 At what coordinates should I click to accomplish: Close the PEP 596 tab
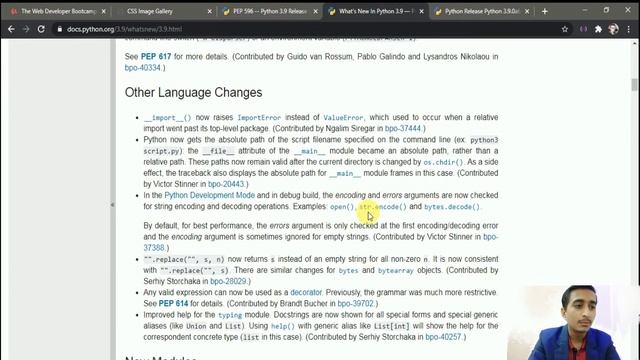316,11
